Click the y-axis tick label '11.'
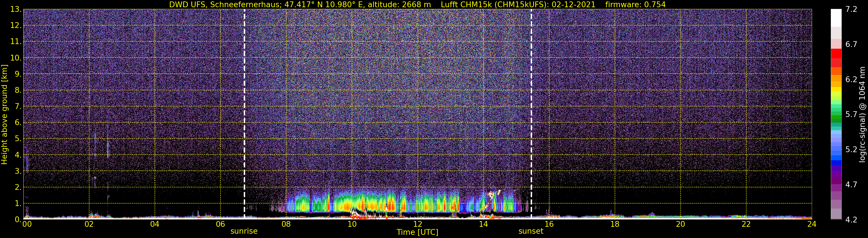 click(x=16, y=42)
